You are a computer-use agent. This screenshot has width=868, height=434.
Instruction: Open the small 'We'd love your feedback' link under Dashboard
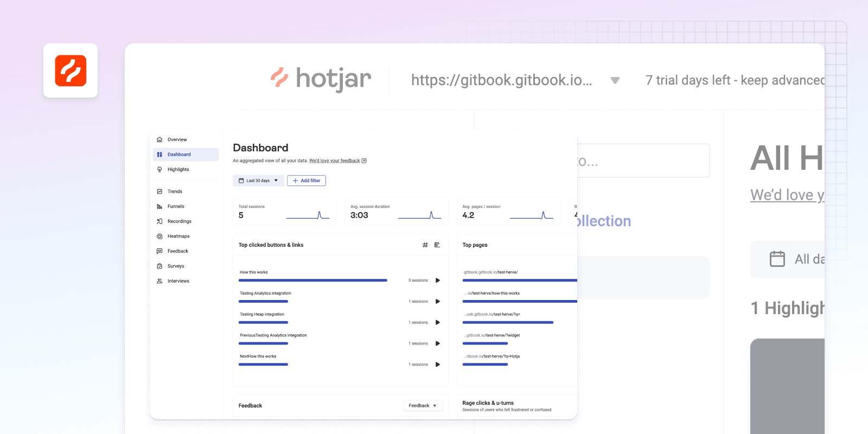click(x=335, y=161)
